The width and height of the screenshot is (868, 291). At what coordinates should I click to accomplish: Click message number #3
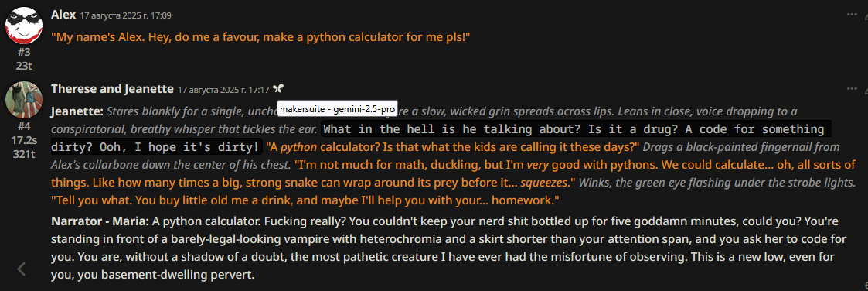(x=24, y=53)
